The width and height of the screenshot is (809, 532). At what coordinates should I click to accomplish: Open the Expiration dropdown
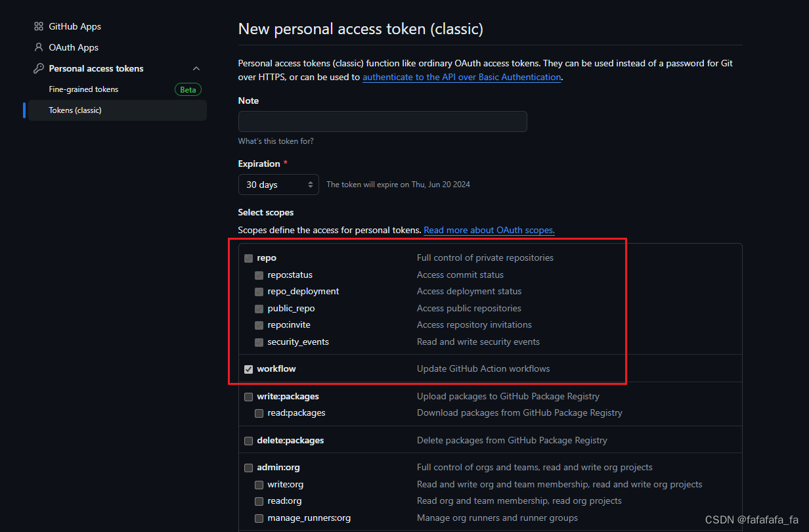click(x=278, y=185)
